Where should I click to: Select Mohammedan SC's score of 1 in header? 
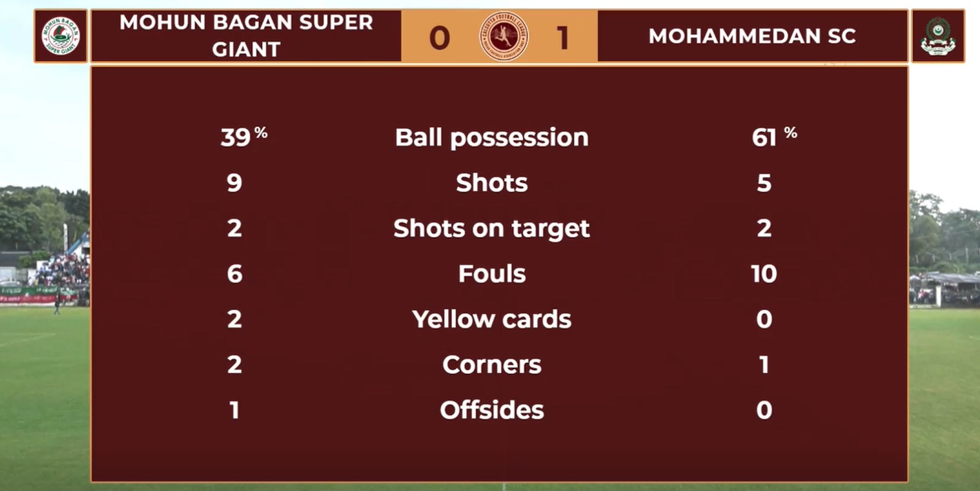[563, 38]
